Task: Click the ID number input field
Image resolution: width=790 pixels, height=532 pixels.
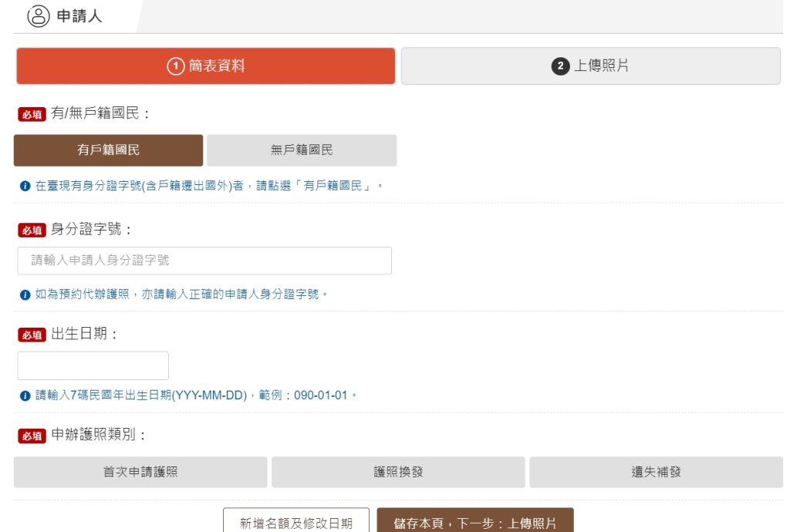Action: tap(204, 260)
